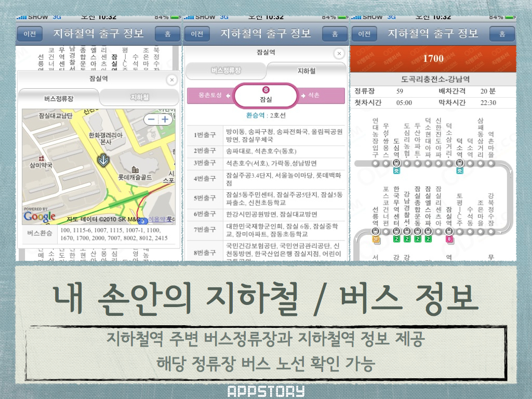
Task: Tap the bus stop arrow marker on map
Action: pos(103,160)
